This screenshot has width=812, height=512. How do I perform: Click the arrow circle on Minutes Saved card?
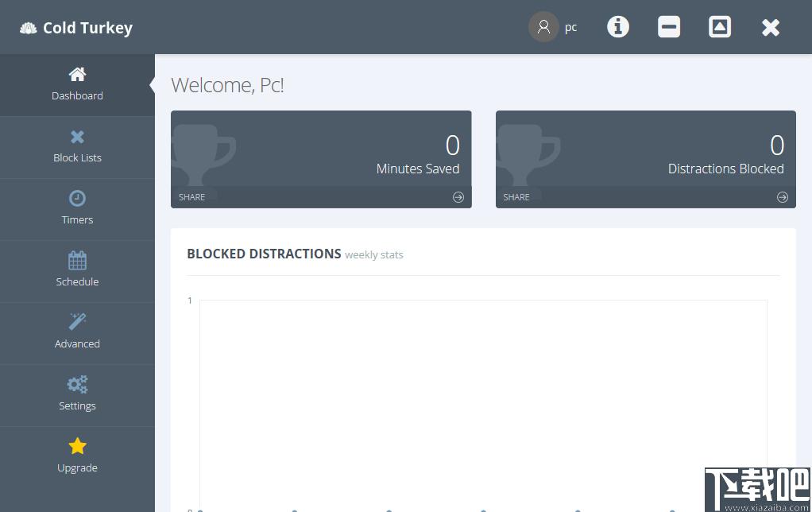point(458,197)
